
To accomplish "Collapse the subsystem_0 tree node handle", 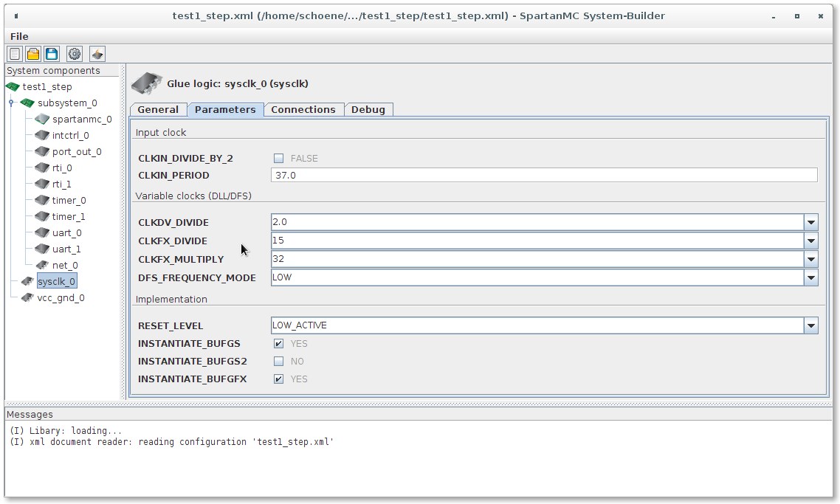I will pyautogui.click(x=11, y=103).
